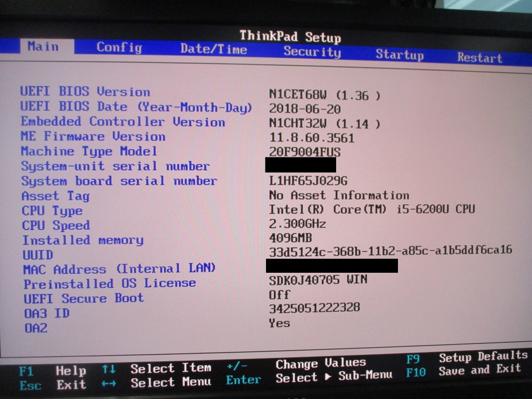
Task: Select the CPU Speed label
Action: point(56,225)
